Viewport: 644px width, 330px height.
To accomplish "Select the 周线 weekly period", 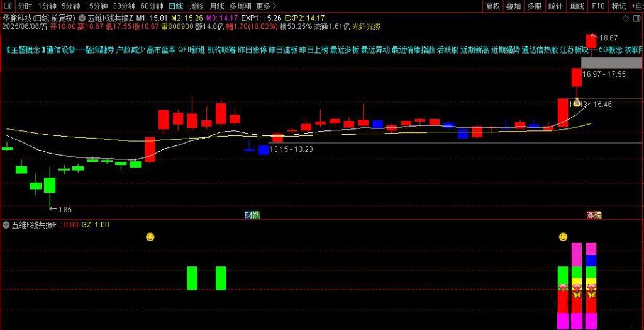I will coord(196,6).
